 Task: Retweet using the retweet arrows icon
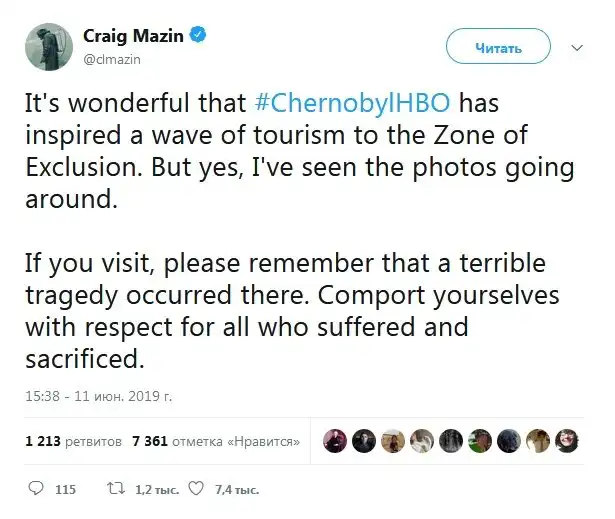[116, 489]
